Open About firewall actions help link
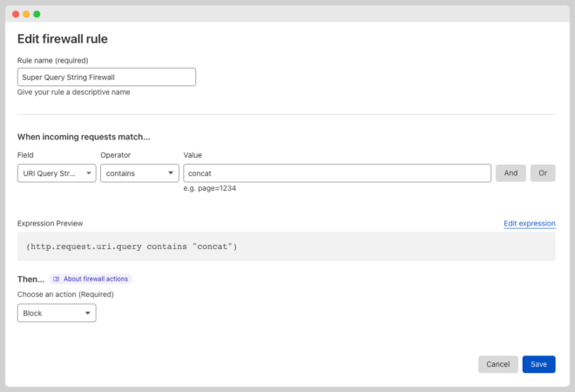This screenshot has width=575, height=392. 91,279
